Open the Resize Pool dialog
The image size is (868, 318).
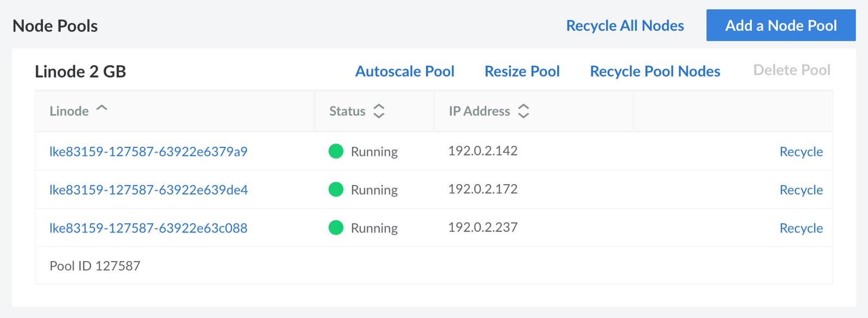522,71
